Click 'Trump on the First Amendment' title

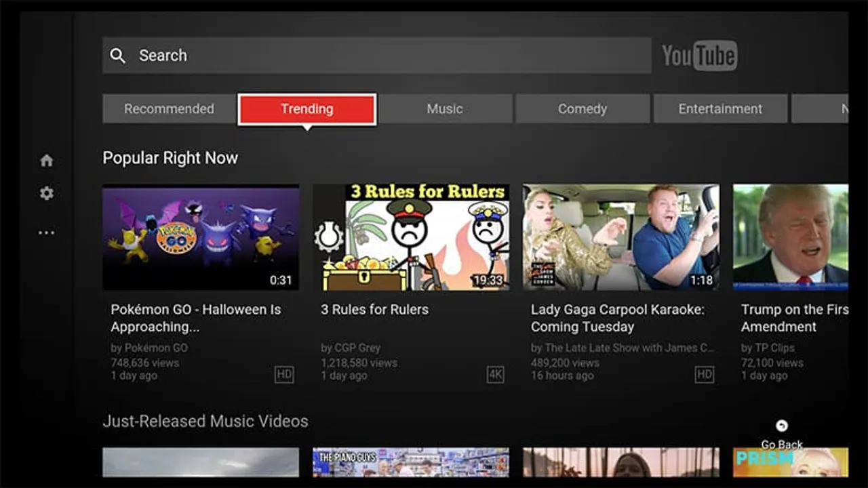point(795,318)
